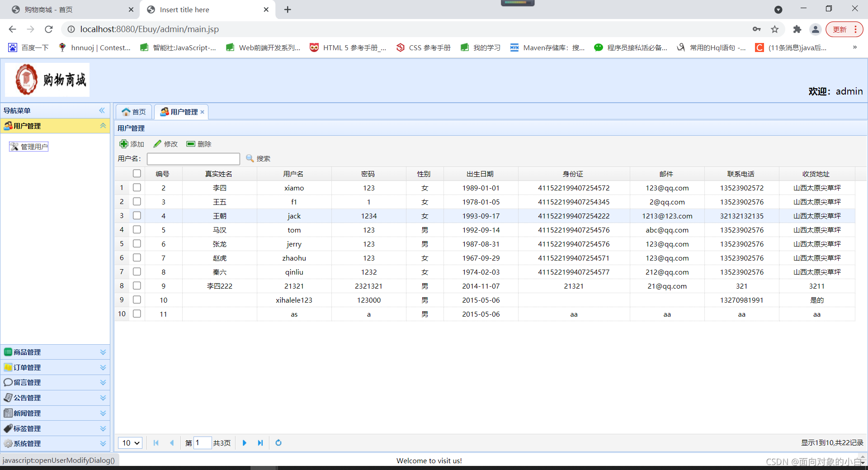The width and height of the screenshot is (868, 470).
Task: Click the 用户名 search input field
Action: tap(193, 159)
